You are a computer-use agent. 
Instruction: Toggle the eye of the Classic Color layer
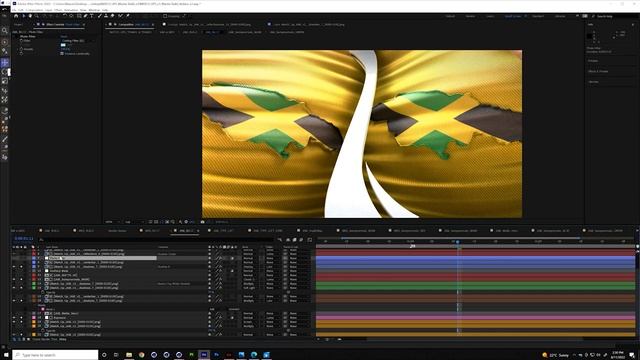14,279
